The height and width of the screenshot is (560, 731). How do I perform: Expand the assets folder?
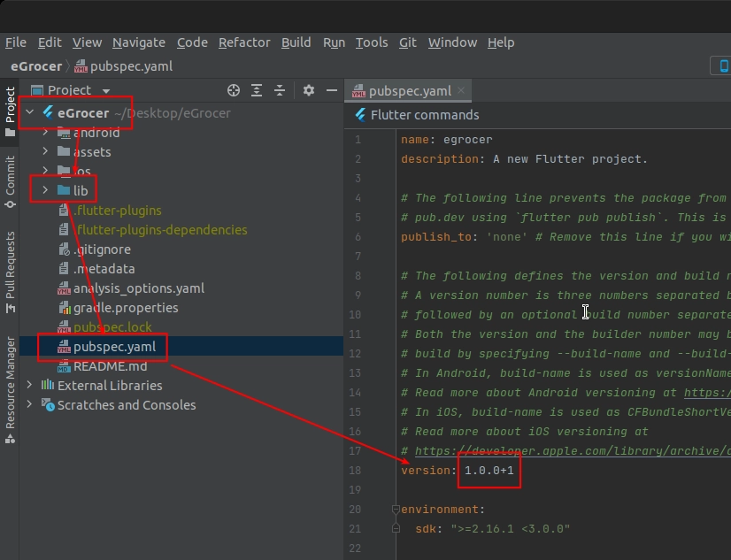click(45, 151)
